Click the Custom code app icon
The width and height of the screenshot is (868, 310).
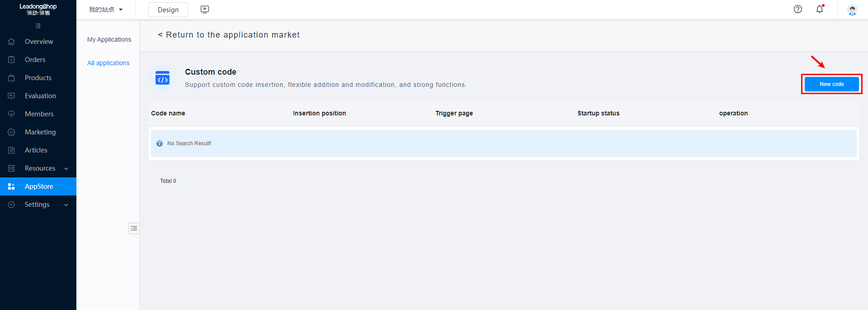pyautogui.click(x=162, y=78)
